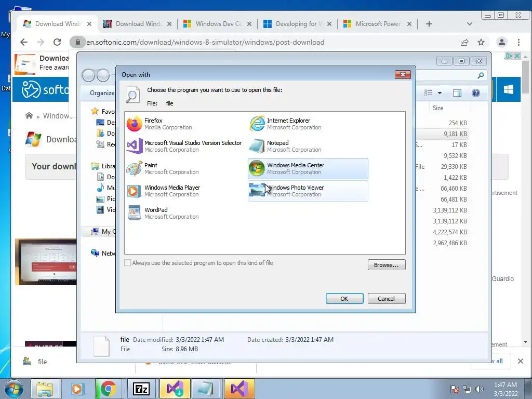The image size is (532, 399).
Task: Reload the page in Chrome
Action: (x=57, y=42)
